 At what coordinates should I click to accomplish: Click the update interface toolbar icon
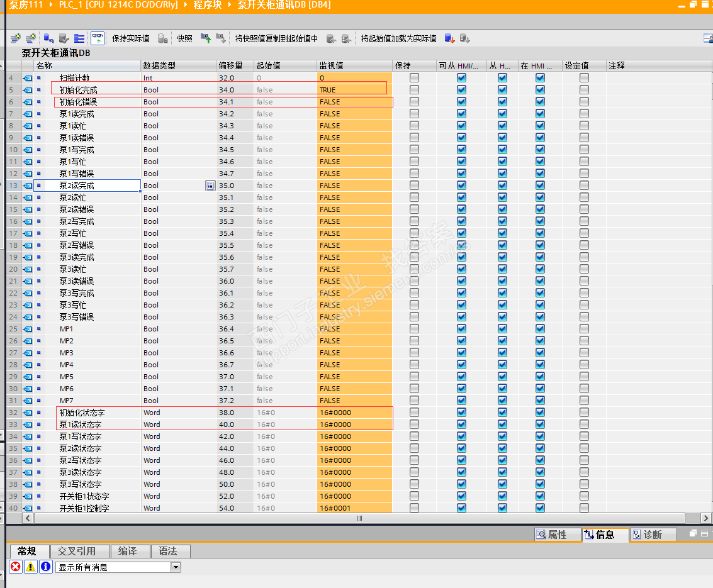(64, 38)
